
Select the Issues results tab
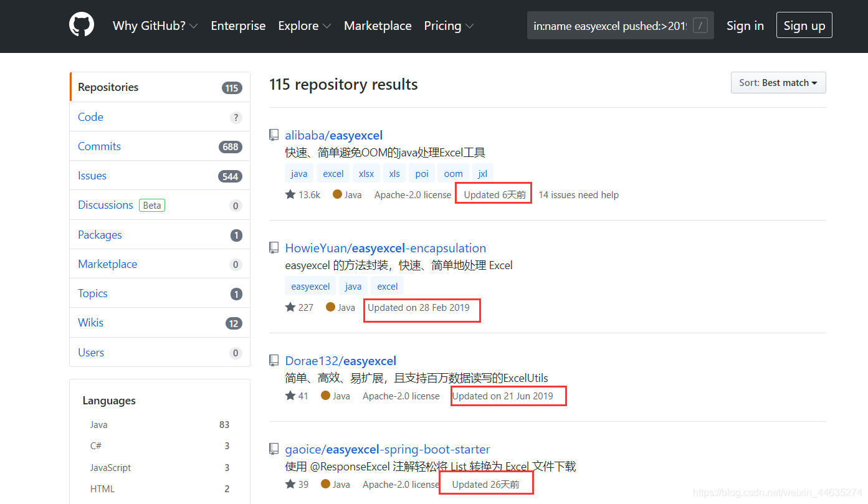tap(160, 175)
